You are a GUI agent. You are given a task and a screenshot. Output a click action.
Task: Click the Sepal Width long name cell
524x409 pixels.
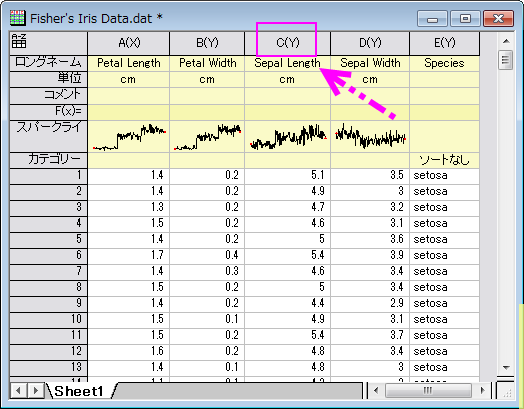click(370, 63)
